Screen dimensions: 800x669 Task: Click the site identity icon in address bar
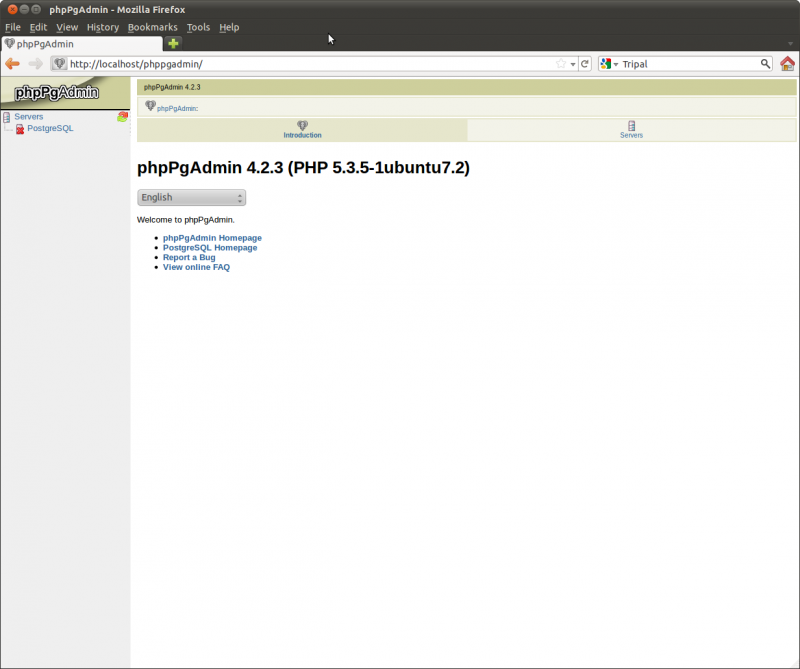(59, 64)
